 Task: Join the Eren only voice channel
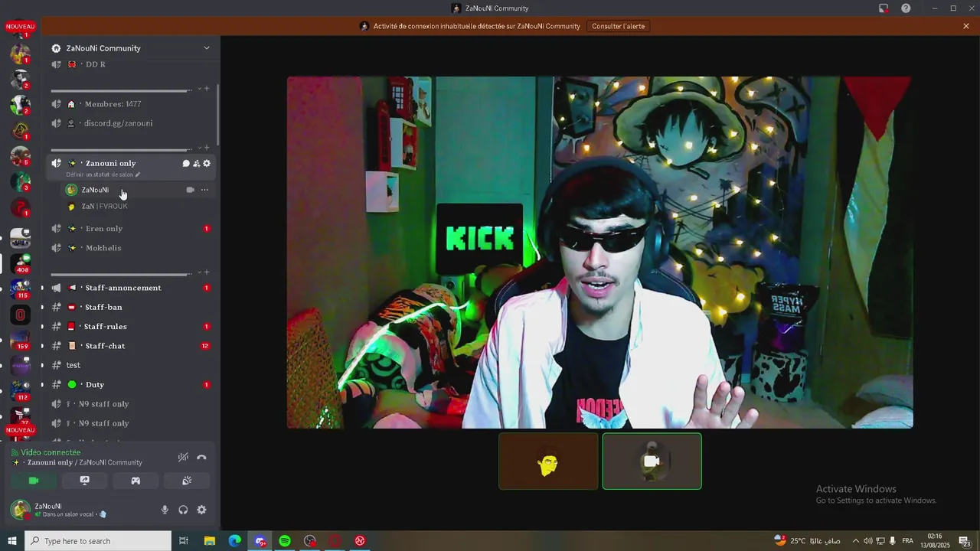point(130,229)
